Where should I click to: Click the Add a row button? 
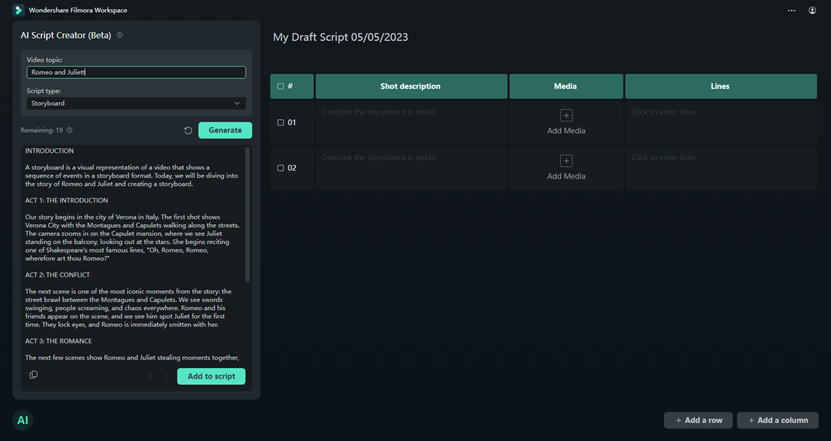pos(698,420)
